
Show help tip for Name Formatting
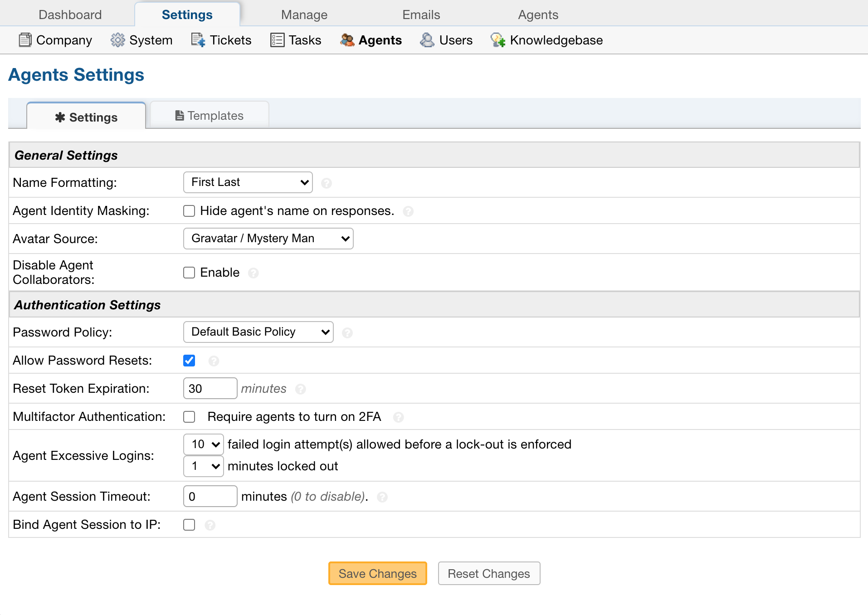pos(327,183)
